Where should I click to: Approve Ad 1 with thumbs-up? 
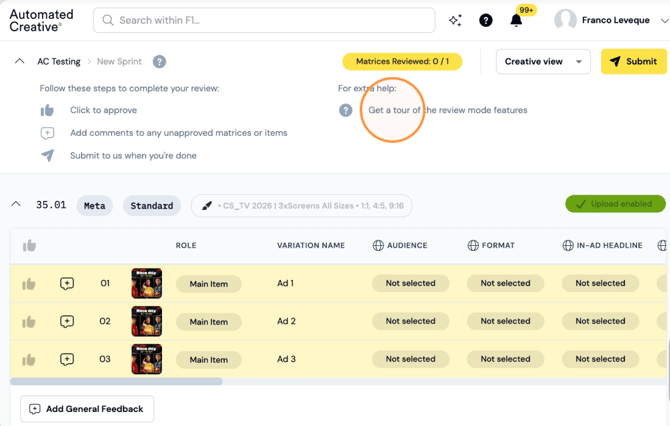coord(29,284)
